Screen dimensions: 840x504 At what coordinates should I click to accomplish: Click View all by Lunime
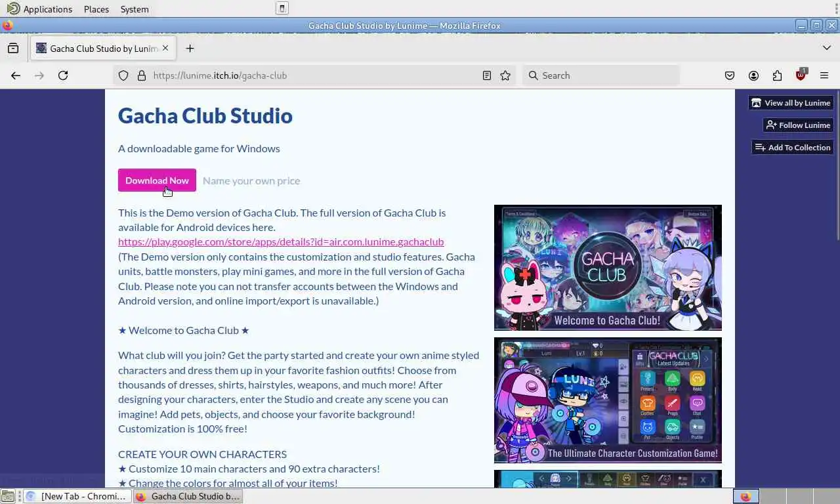[791, 103]
